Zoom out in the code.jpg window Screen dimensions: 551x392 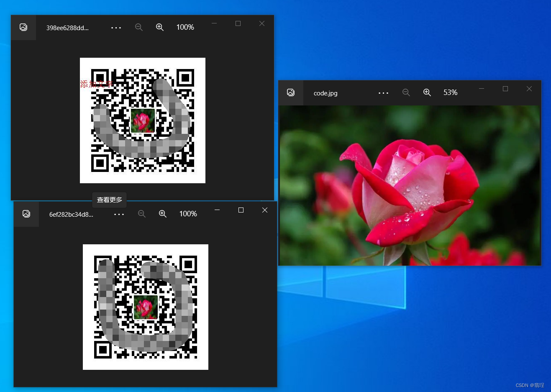click(x=406, y=92)
